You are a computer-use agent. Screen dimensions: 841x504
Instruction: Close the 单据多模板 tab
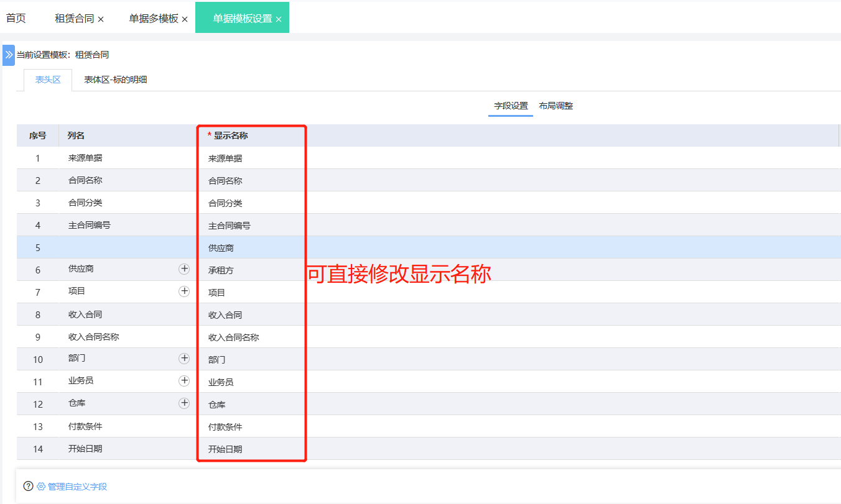(185, 19)
